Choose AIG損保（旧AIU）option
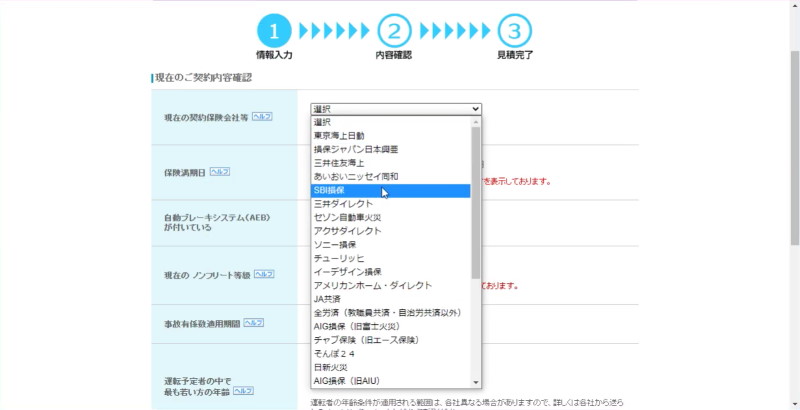Viewport: 800px width, 410px height. tap(390, 380)
